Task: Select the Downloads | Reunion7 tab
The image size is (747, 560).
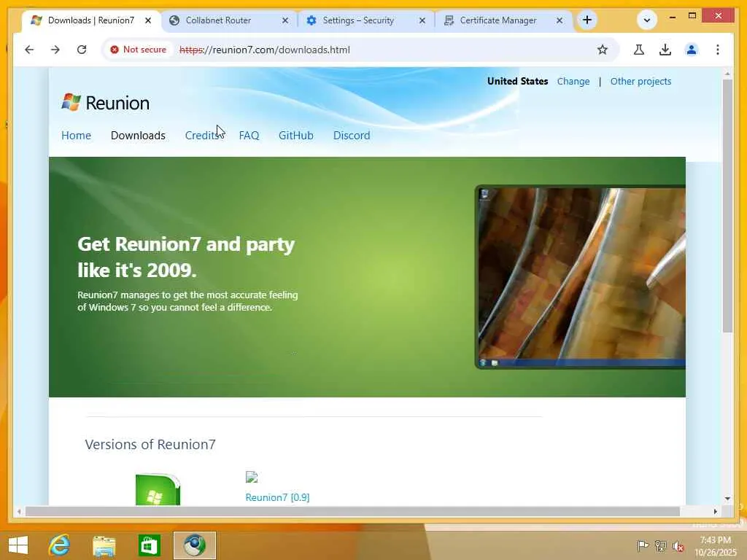Action: pyautogui.click(x=91, y=20)
